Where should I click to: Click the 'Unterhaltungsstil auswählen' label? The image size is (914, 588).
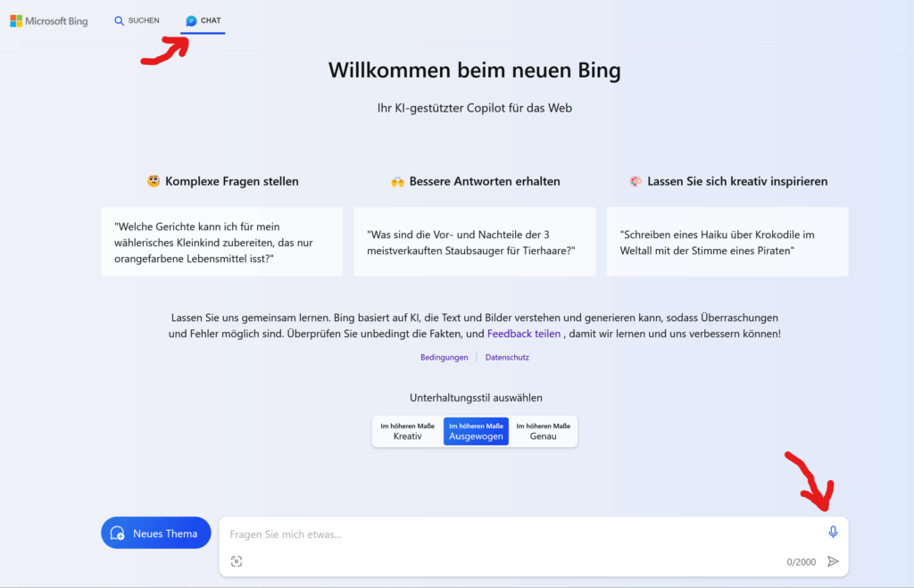tap(476, 398)
